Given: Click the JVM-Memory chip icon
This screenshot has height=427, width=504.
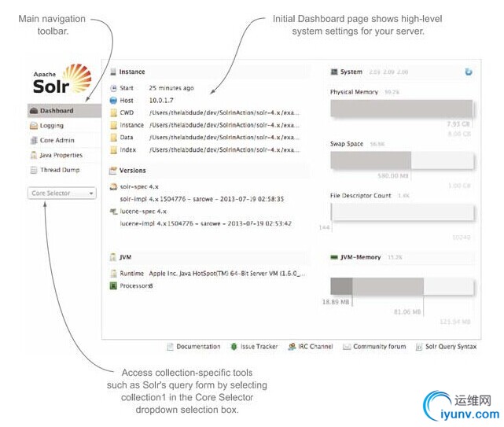Looking at the screenshot, I should click(334, 257).
